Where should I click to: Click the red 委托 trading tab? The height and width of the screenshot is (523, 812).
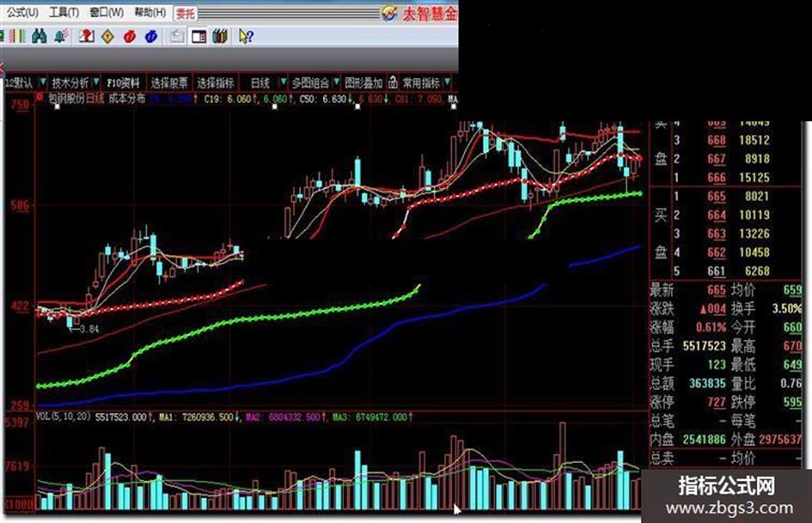(x=185, y=14)
